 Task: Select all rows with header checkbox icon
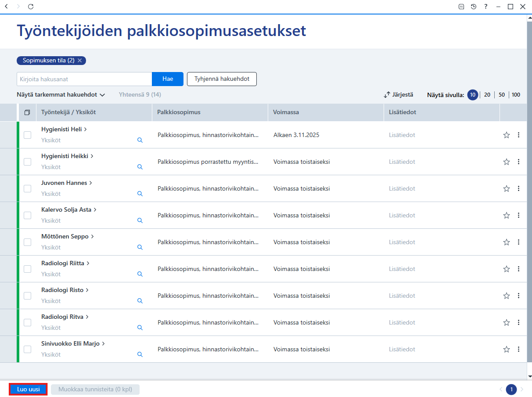point(27,112)
